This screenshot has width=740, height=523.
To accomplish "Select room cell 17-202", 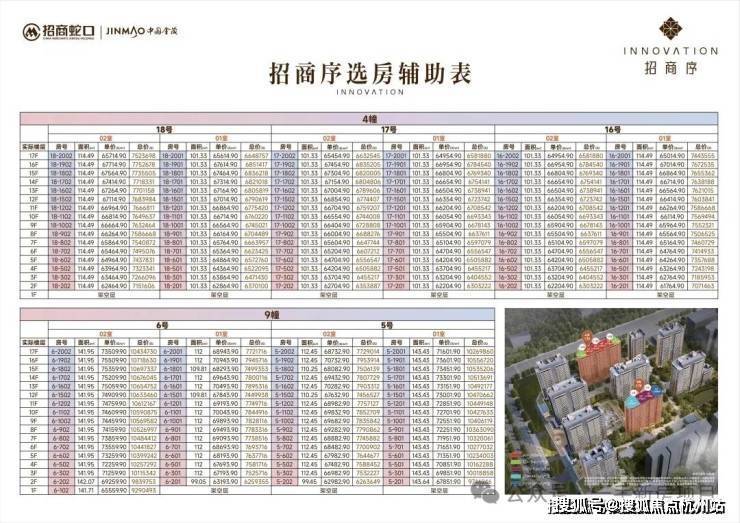I will [x=285, y=286].
